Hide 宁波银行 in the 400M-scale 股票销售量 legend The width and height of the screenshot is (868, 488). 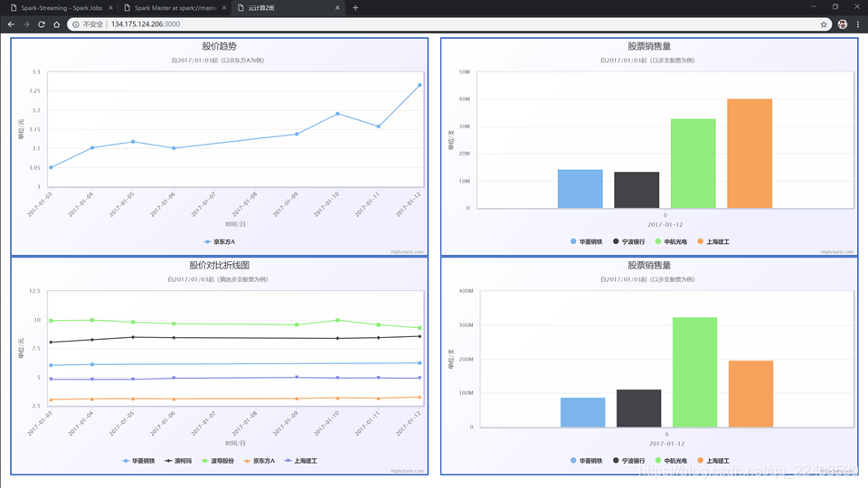click(x=629, y=461)
